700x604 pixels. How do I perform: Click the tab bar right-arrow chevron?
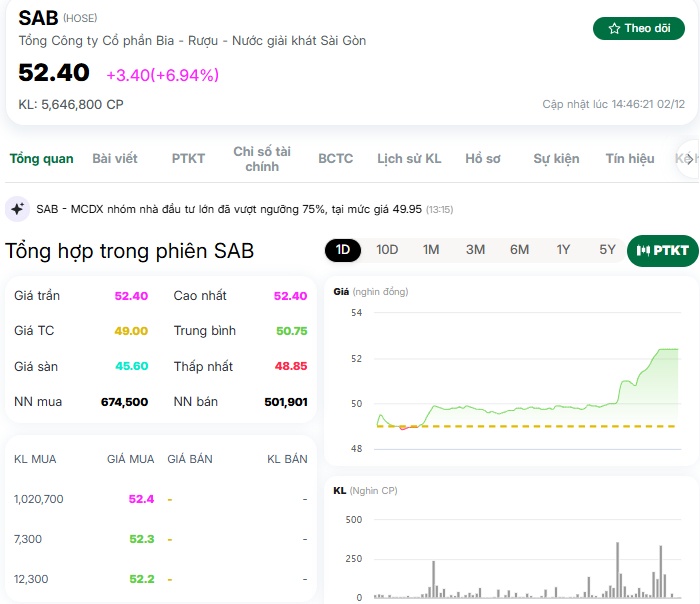(x=690, y=159)
